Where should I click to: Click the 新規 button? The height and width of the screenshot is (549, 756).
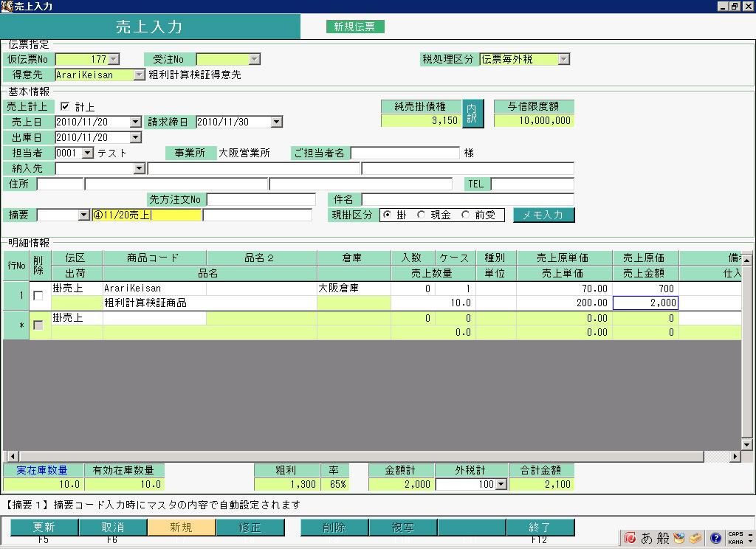182,528
